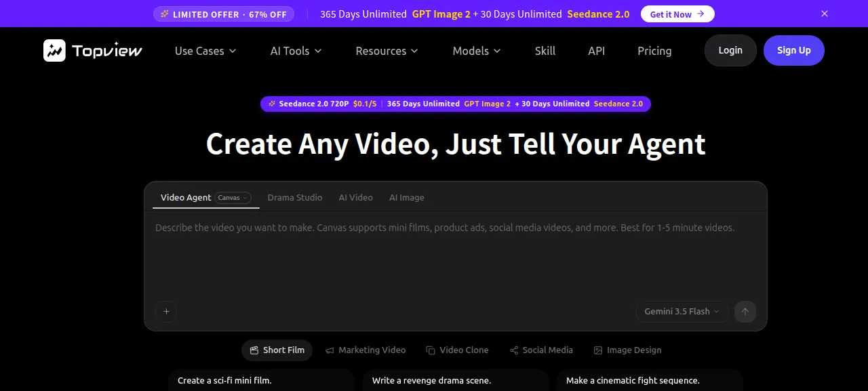Switch to the AI Image tab

tap(407, 198)
